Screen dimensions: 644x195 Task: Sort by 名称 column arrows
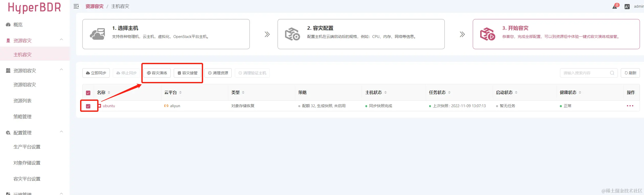(x=109, y=92)
